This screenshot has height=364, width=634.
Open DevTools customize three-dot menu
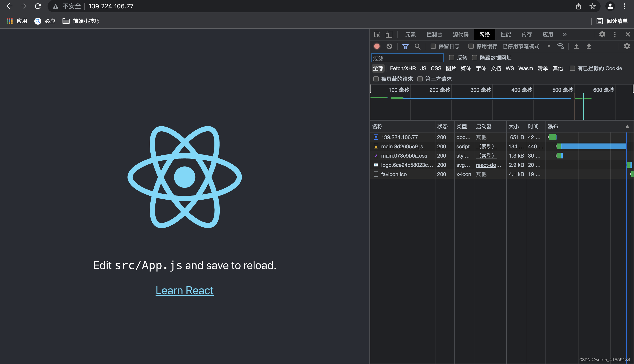[615, 35]
